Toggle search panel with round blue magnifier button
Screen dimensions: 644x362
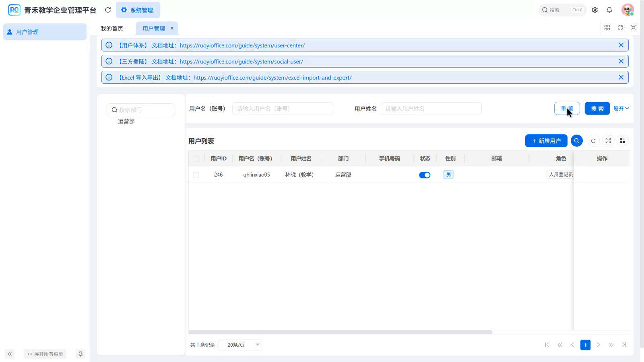(x=577, y=141)
